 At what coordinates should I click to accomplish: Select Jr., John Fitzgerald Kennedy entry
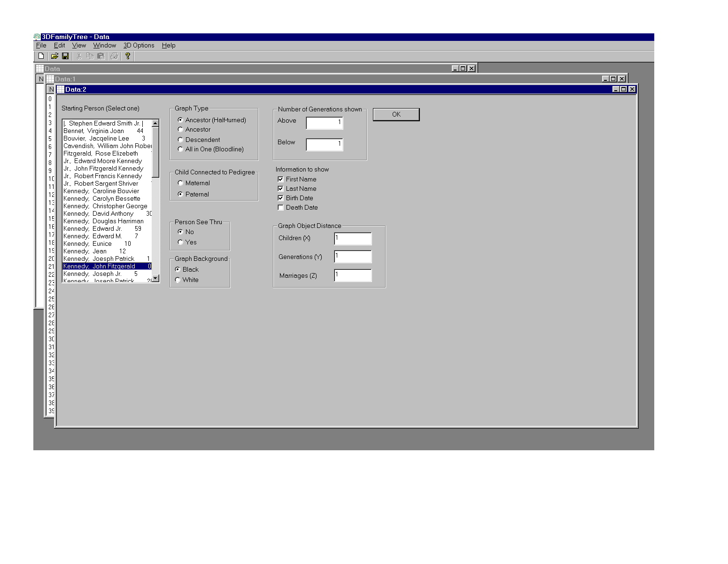107,168
